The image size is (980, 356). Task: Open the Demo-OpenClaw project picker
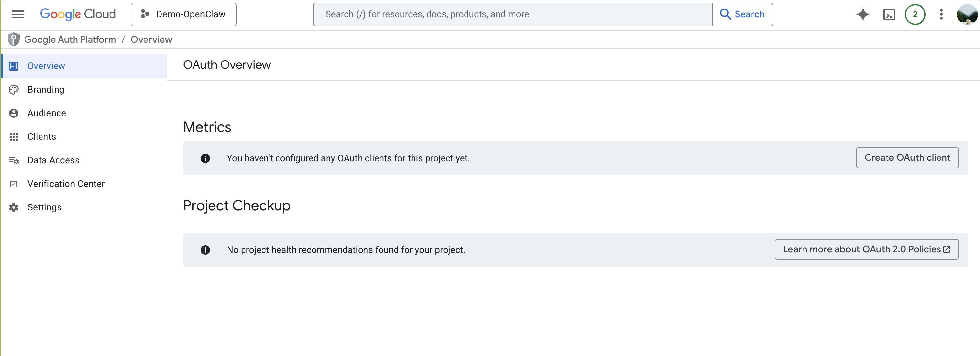click(184, 14)
